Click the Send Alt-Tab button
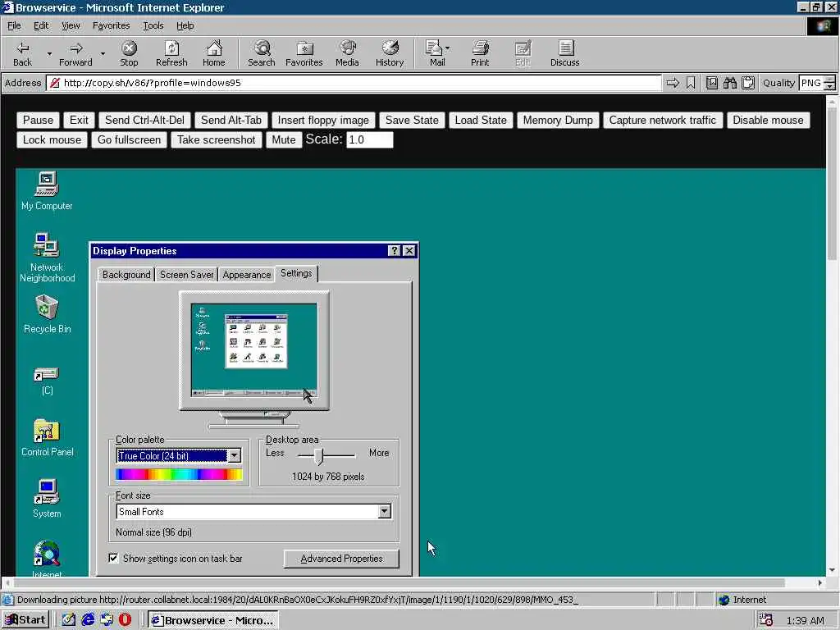The image size is (840, 630). click(x=231, y=120)
